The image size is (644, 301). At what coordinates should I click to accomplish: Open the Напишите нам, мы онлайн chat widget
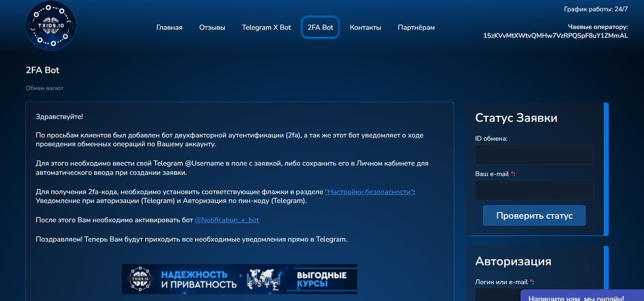(582, 295)
